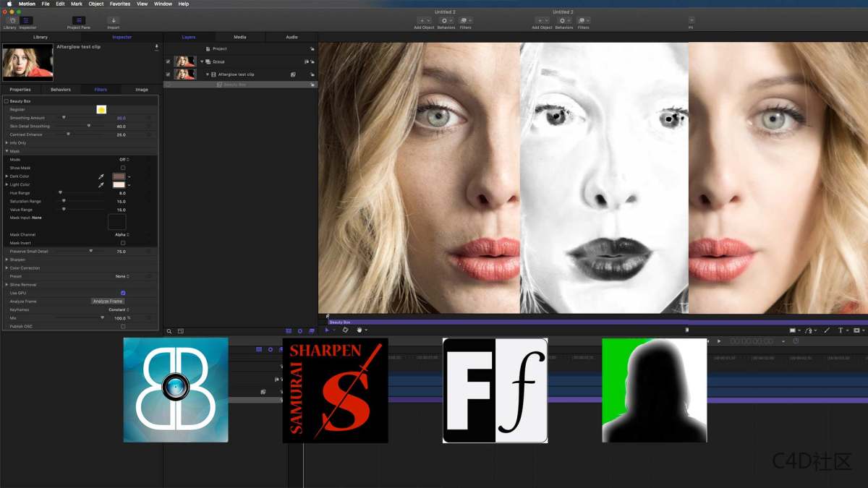Image resolution: width=868 pixels, height=488 pixels.
Task: Select the hand pan tool icon
Action: [x=359, y=330]
